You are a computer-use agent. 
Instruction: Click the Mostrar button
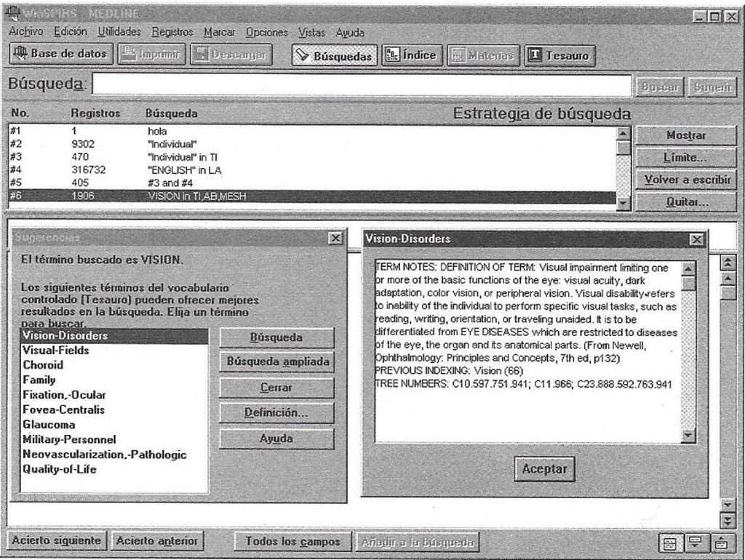(x=686, y=135)
